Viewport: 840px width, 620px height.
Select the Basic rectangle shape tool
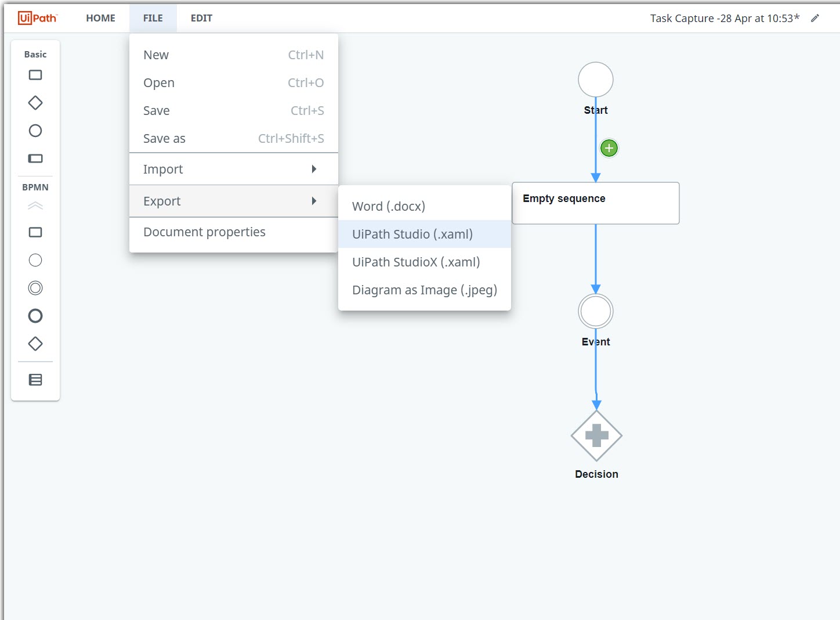[35, 75]
